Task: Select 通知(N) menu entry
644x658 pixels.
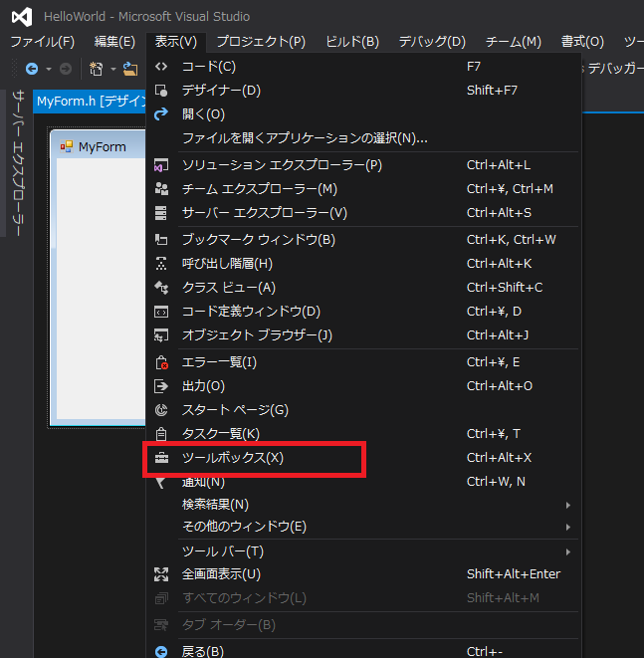Action: click(203, 482)
